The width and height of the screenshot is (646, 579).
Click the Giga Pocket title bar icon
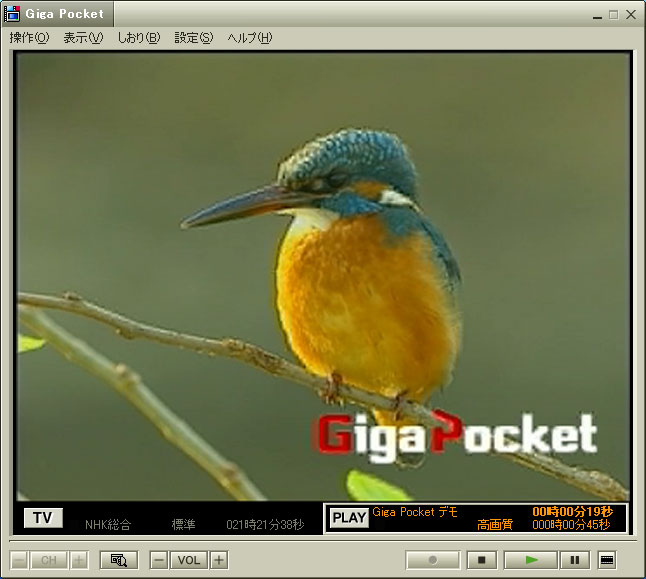point(13,14)
